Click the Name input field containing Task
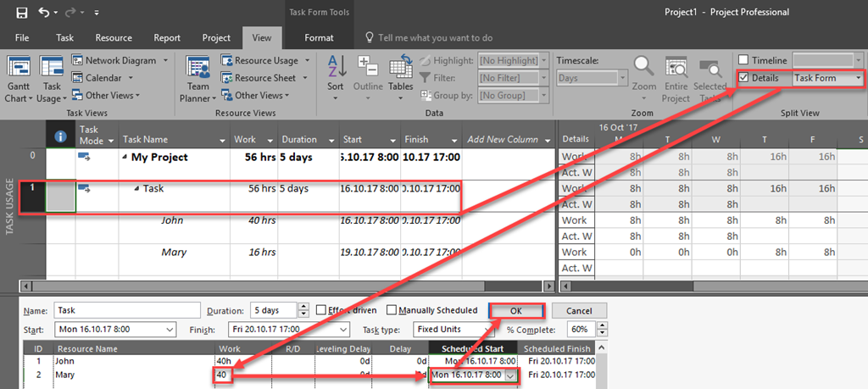The height and width of the screenshot is (389, 868). (127, 310)
